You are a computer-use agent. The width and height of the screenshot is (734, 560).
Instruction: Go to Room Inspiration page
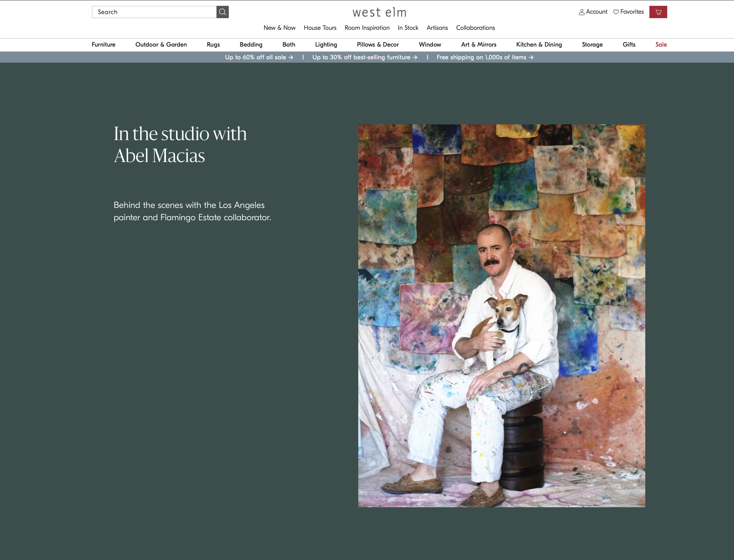(367, 28)
